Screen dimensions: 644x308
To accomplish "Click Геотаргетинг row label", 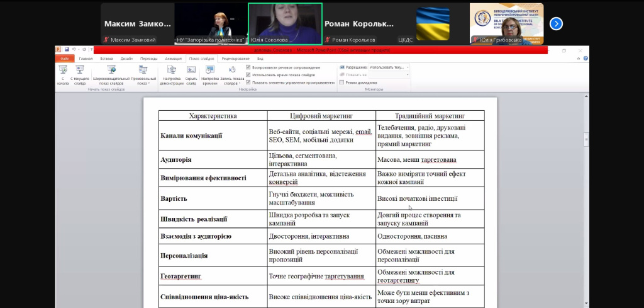I will click(x=180, y=277).
